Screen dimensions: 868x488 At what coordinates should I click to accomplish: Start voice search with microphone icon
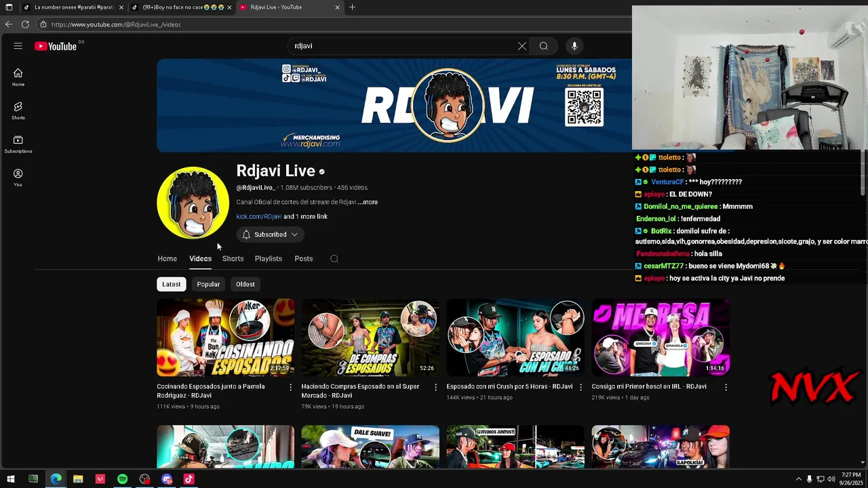574,46
